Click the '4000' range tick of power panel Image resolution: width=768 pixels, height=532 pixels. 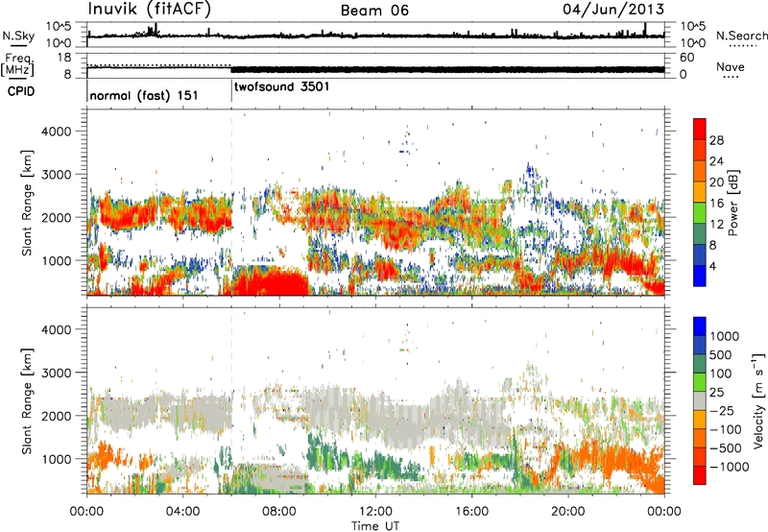tap(56, 132)
